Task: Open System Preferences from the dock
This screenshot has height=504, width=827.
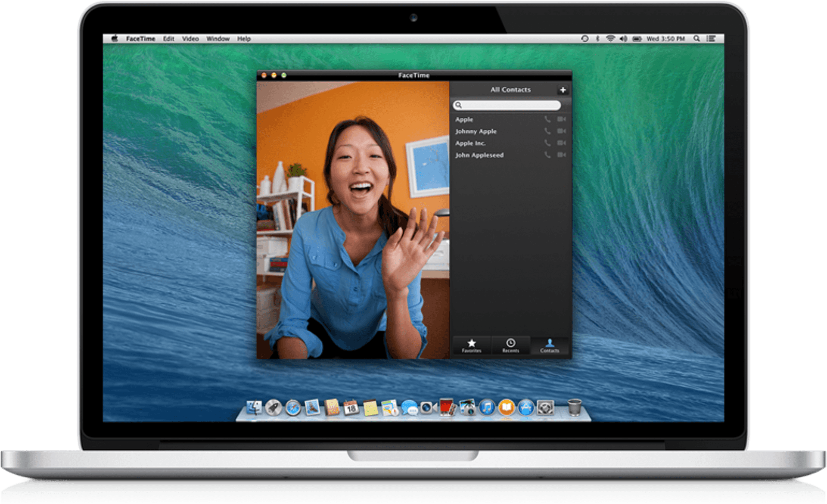Action: click(x=545, y=407)
